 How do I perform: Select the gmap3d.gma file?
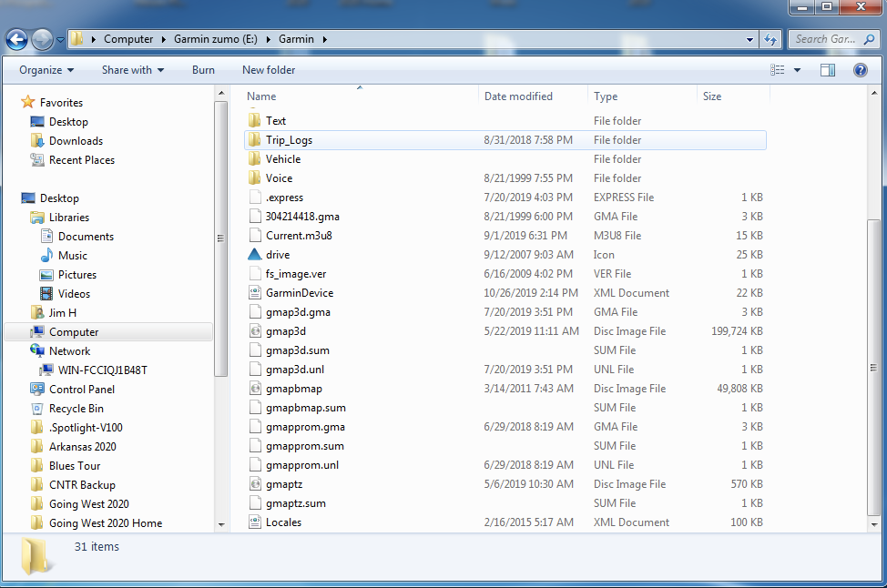pos(298,312)
